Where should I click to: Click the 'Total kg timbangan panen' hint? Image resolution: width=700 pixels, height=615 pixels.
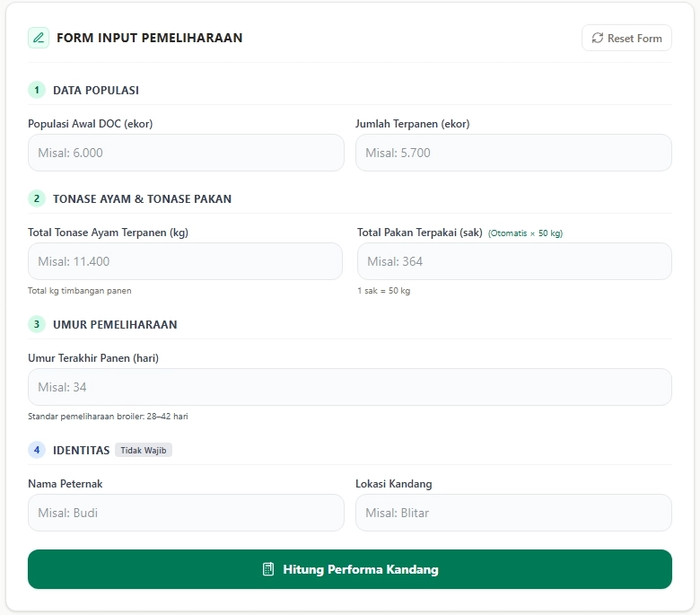point(80,291)
